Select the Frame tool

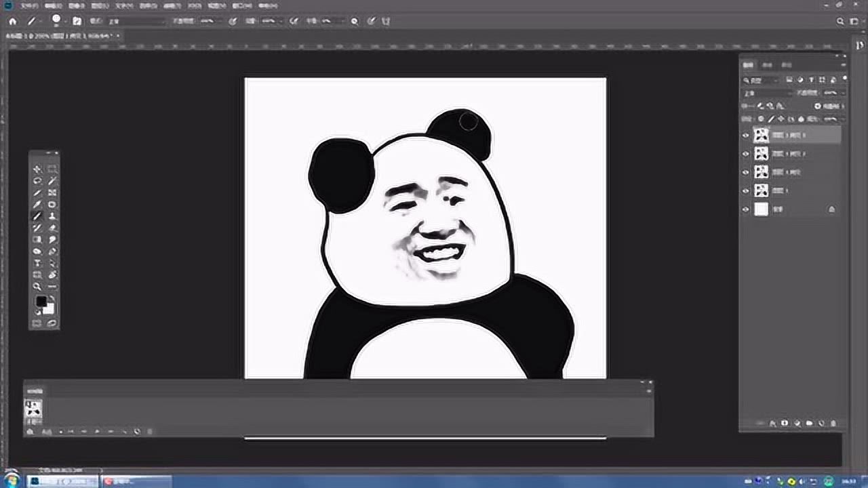click(52, 192)
